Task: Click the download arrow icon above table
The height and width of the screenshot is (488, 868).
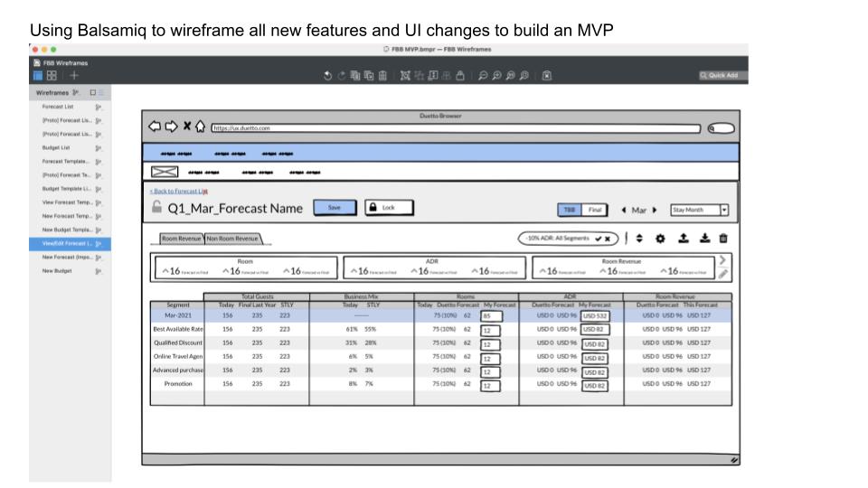Action: point(703,239)
